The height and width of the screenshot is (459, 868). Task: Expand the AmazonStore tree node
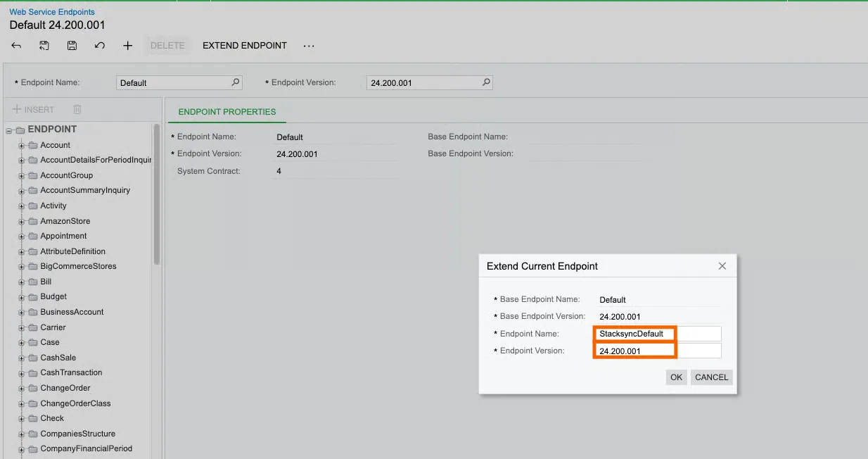click(21, 222)
